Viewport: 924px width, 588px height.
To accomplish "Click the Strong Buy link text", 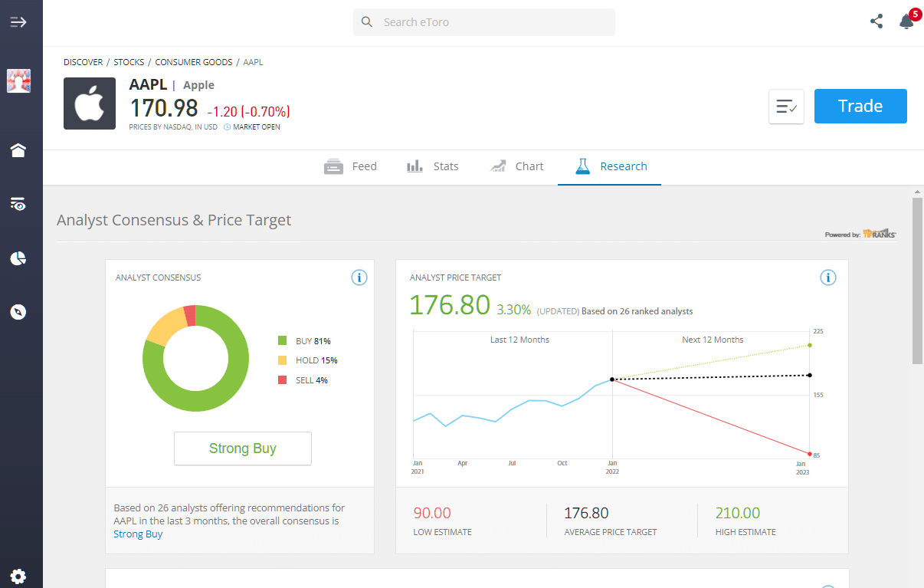I will pos(138,534).
